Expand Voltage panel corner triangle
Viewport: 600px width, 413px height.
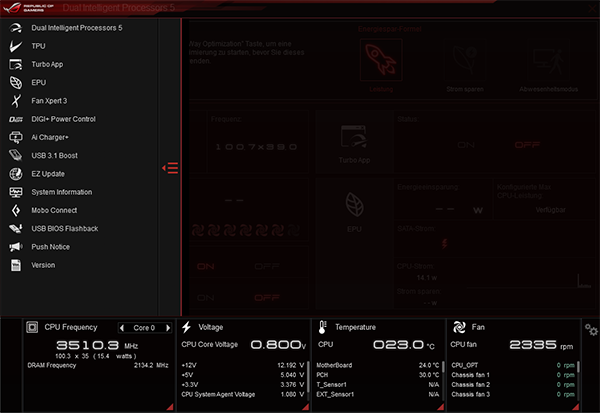tap(305, 407)
